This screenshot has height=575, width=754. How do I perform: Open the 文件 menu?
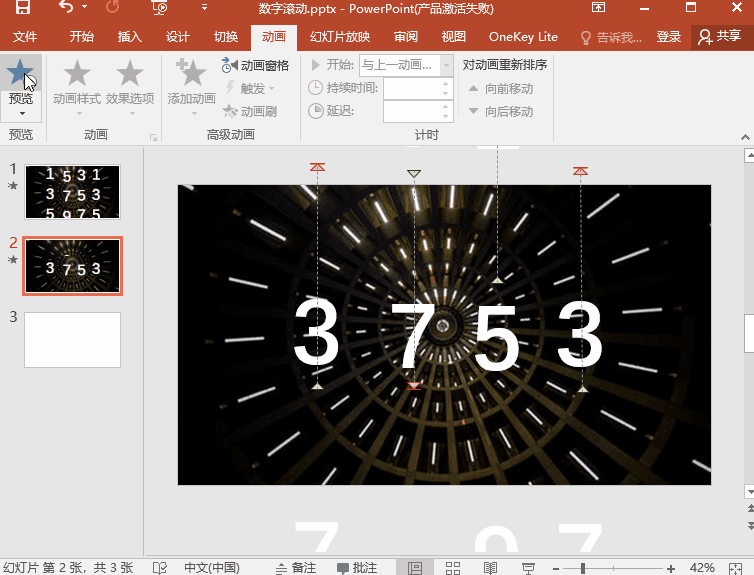click(x=25, y=37)
